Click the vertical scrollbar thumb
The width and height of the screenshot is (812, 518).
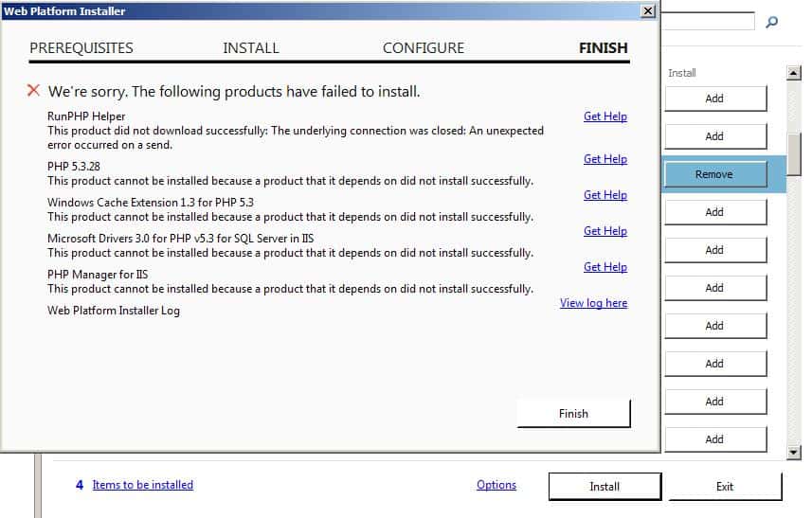tap(793, 154)
